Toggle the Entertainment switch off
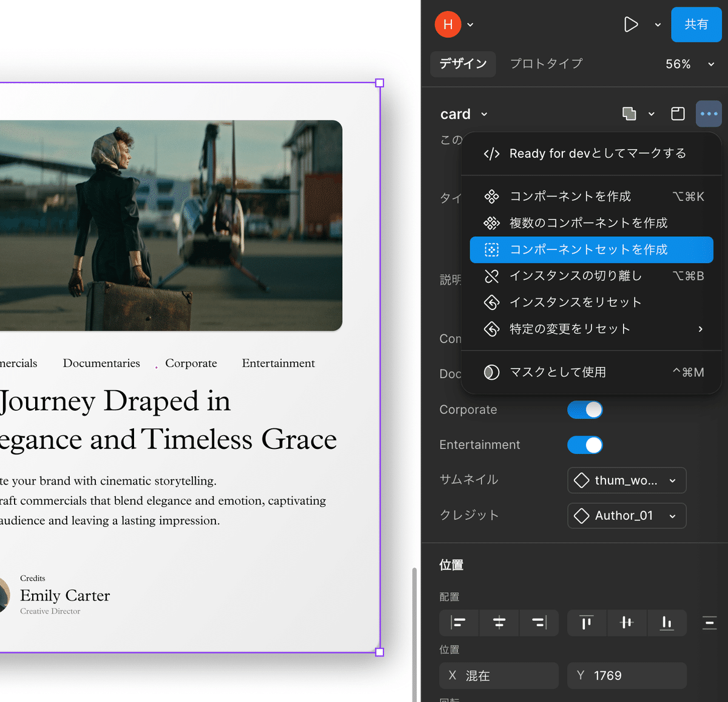This screenshot has width=728, height=702. [585, 445]
